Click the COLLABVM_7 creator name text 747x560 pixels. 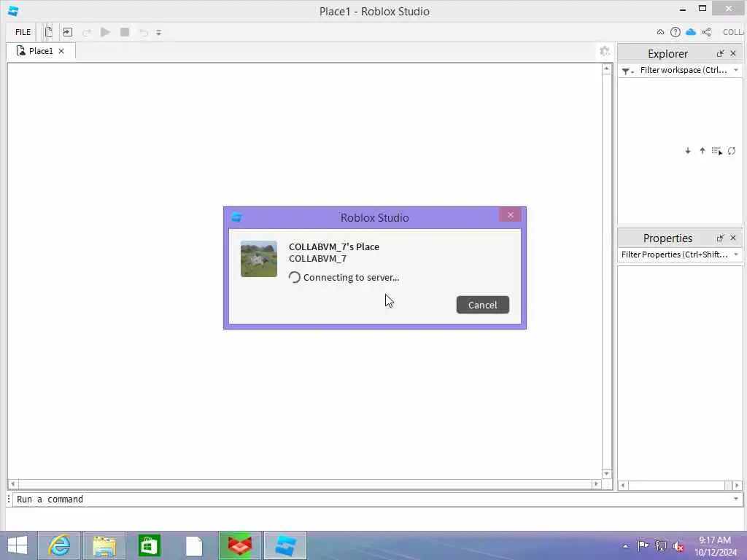[x=318, y=259]
